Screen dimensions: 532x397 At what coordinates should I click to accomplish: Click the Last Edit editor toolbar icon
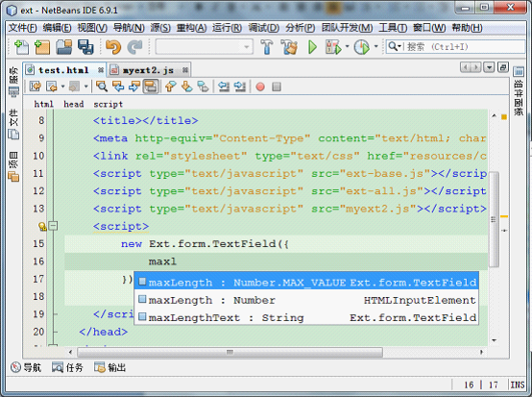pos(36,87)
